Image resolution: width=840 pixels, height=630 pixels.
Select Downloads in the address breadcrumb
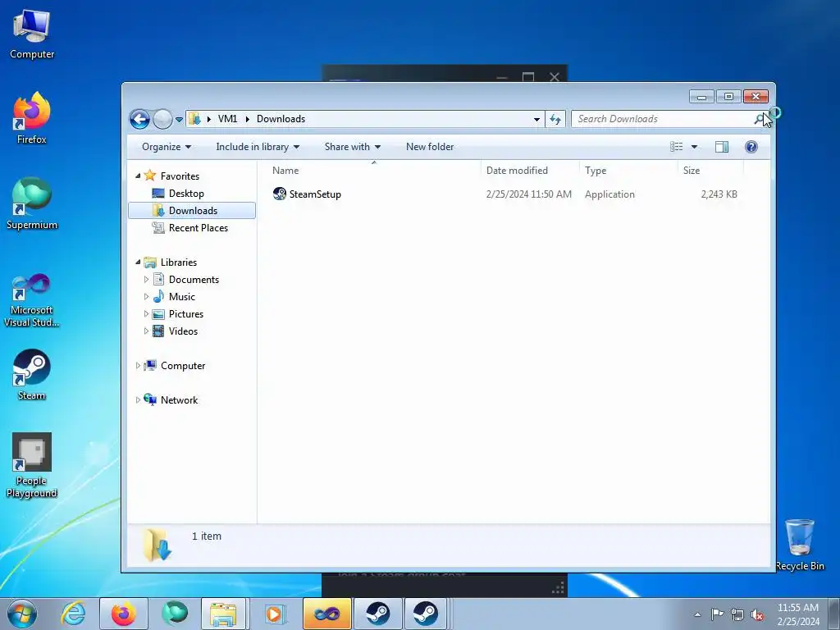(281, 119)
